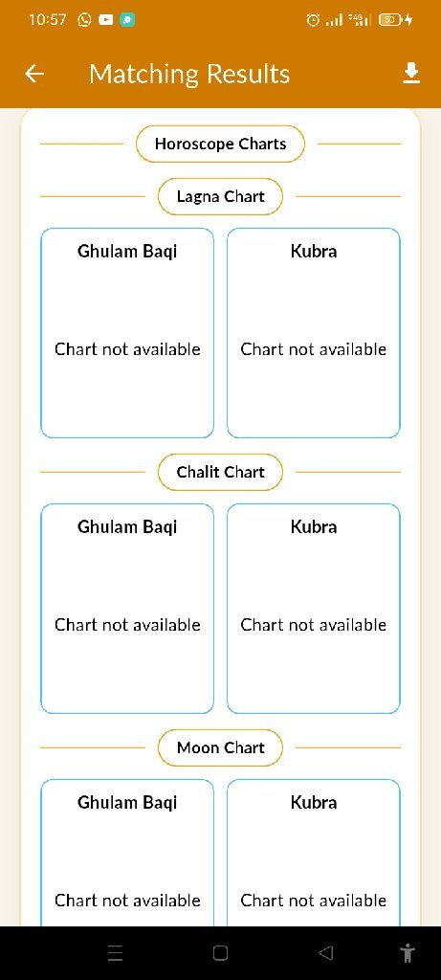Viewport: 441px width, 980px height.
Task: Tap the alarm clock status icon
Action: tap(312, 20)
